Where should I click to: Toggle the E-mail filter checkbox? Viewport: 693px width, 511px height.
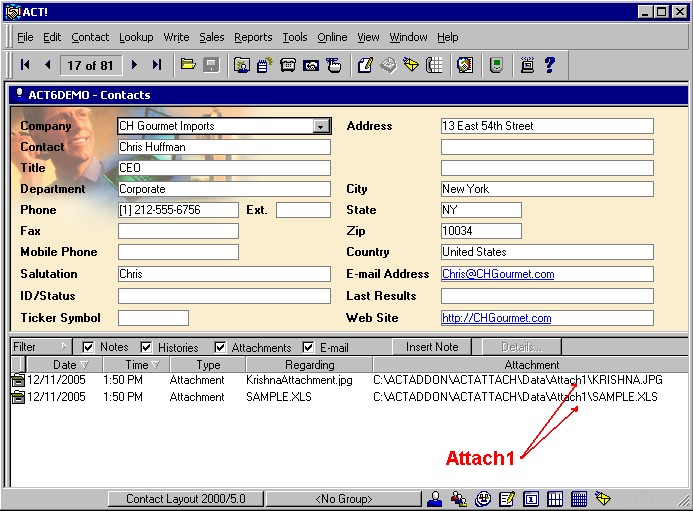pyautogui.click(x=308, y=347)
